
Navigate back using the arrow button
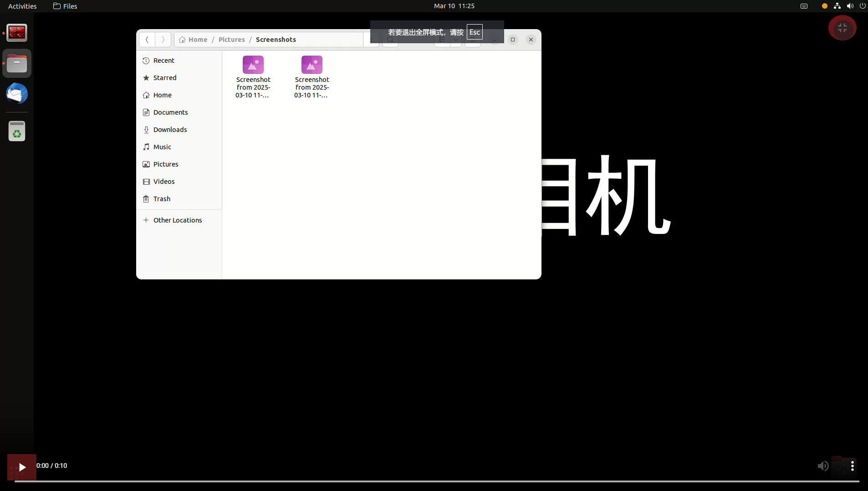147,40
